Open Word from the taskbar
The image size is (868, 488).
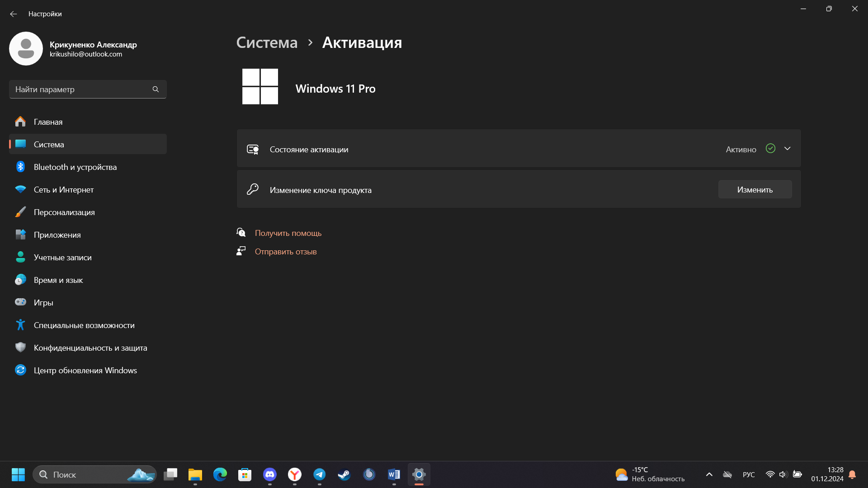(394, 474)
